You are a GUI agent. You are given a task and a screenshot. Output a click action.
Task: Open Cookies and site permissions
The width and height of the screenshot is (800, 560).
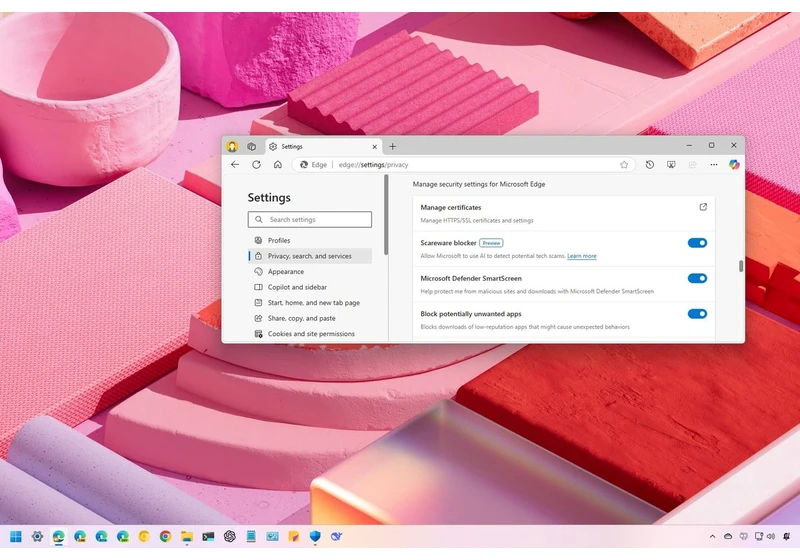click(310, 334)
